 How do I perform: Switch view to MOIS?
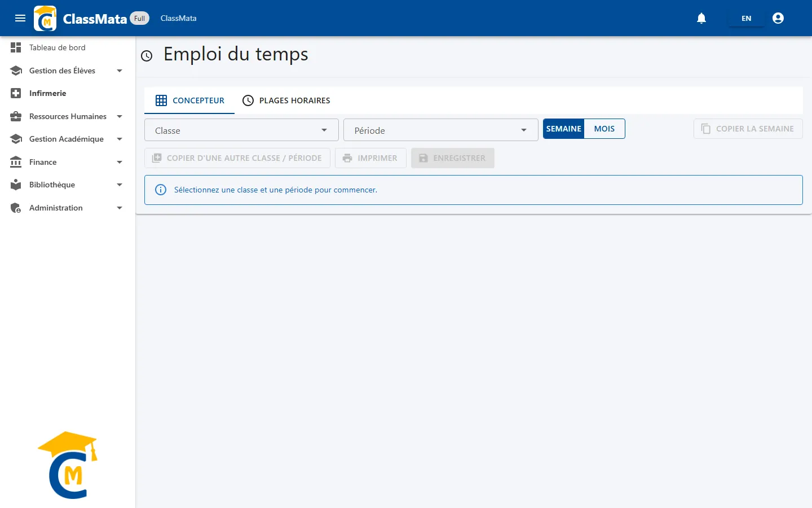tap(604, 129)
